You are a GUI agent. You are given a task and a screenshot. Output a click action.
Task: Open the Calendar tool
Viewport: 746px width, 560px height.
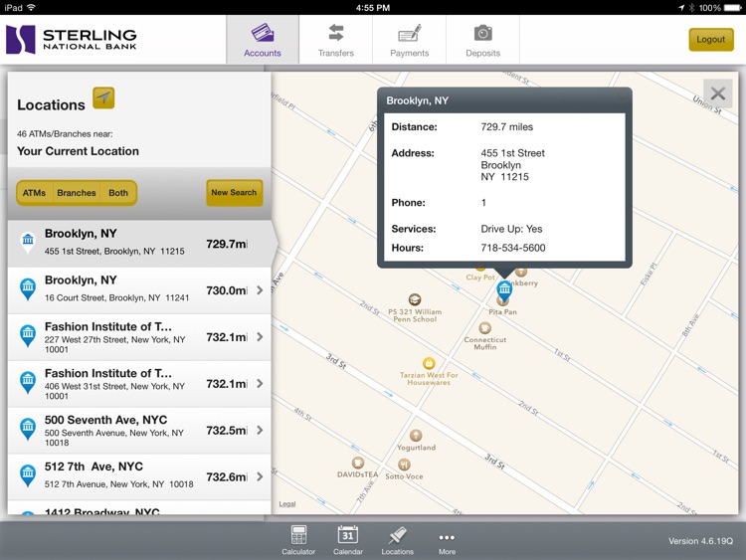tap(348, 540)
